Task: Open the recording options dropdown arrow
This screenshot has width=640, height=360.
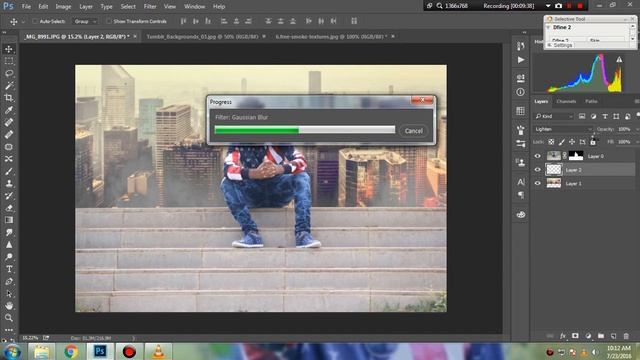Action: [x=548, y=6]
